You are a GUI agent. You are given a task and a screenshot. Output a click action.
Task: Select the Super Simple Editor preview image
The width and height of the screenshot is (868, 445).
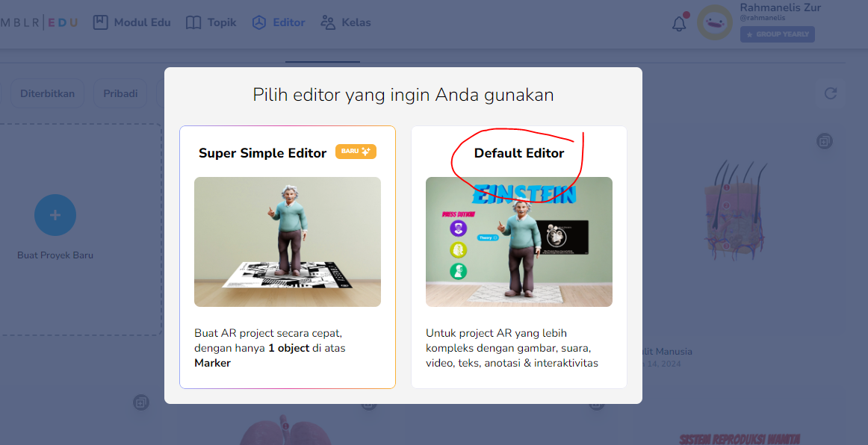click(288, 242)
